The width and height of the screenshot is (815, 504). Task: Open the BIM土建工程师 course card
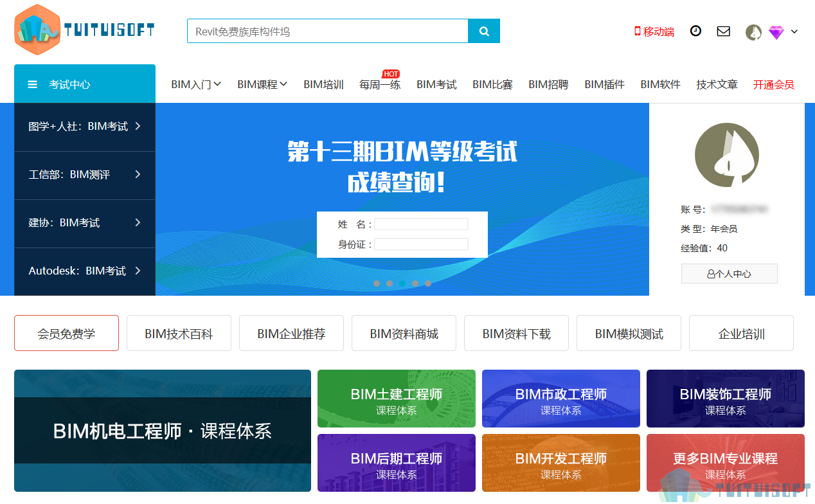397,399
